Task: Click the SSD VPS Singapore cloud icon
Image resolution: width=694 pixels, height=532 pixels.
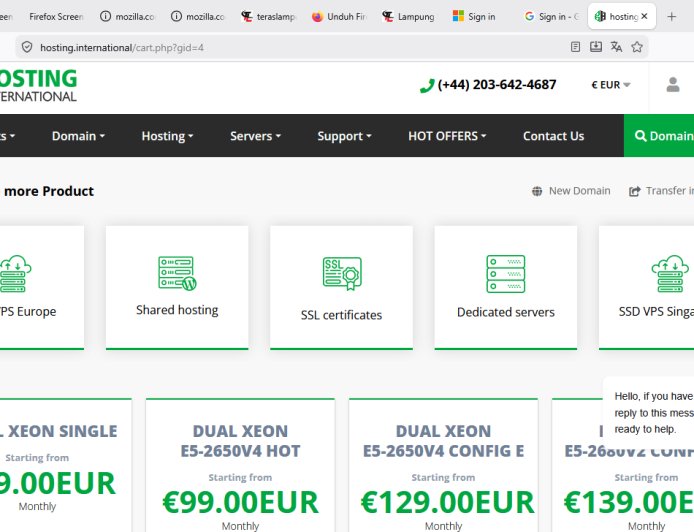Action: 670,274
